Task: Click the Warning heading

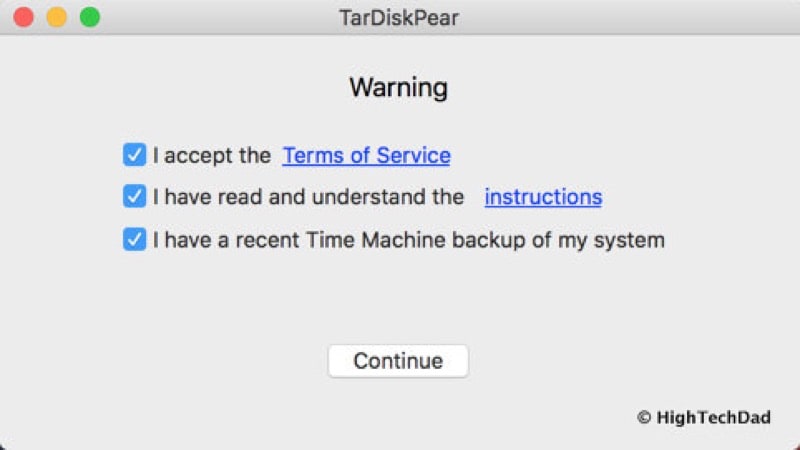Action: pyautogui.click(x=398, y=88)
